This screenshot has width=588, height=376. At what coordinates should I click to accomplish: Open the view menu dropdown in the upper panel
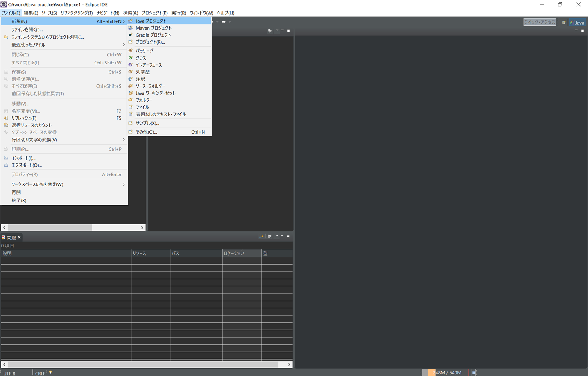pyautogui.click(x=277, y=30)
